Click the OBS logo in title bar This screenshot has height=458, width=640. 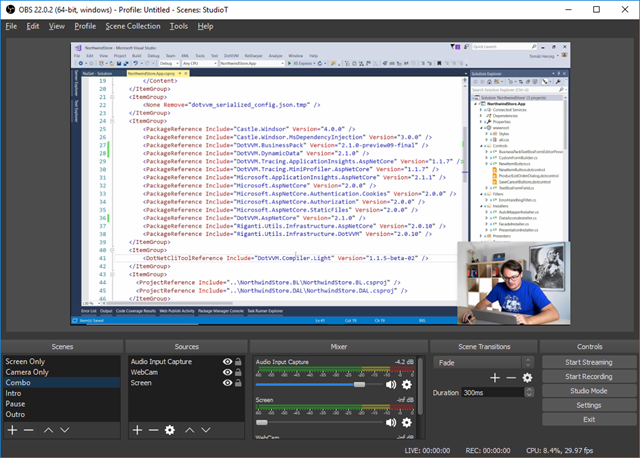[10, 9]
